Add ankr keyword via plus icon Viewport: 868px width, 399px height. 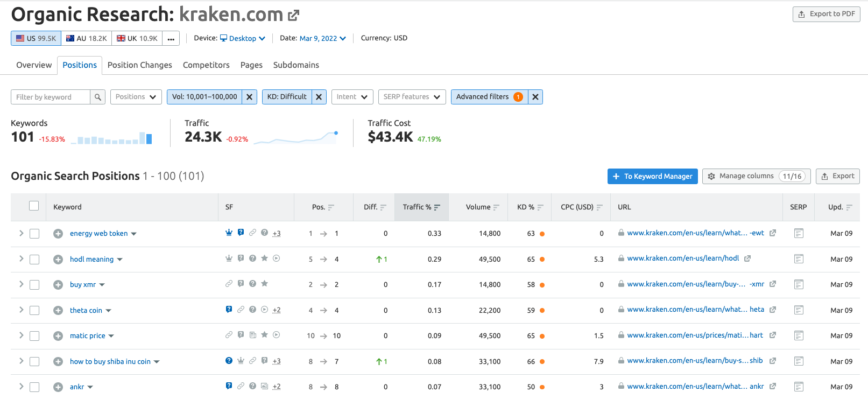coord(58,387)
